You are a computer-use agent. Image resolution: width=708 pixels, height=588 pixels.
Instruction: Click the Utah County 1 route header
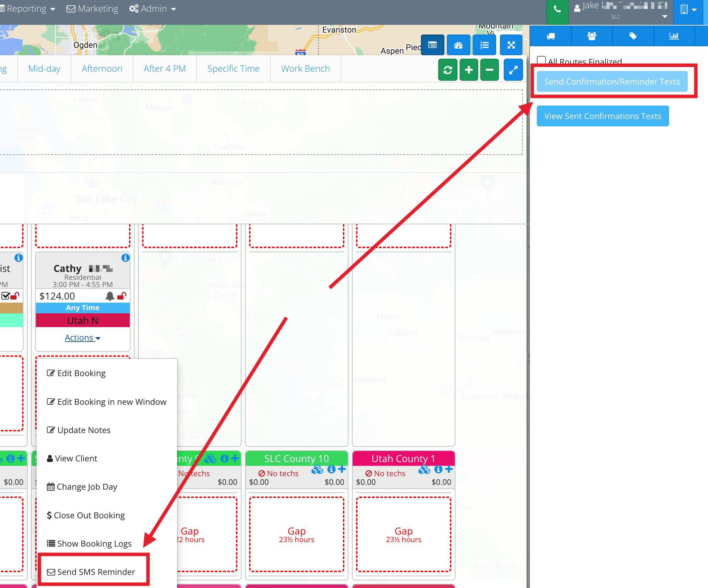point(404,459)
